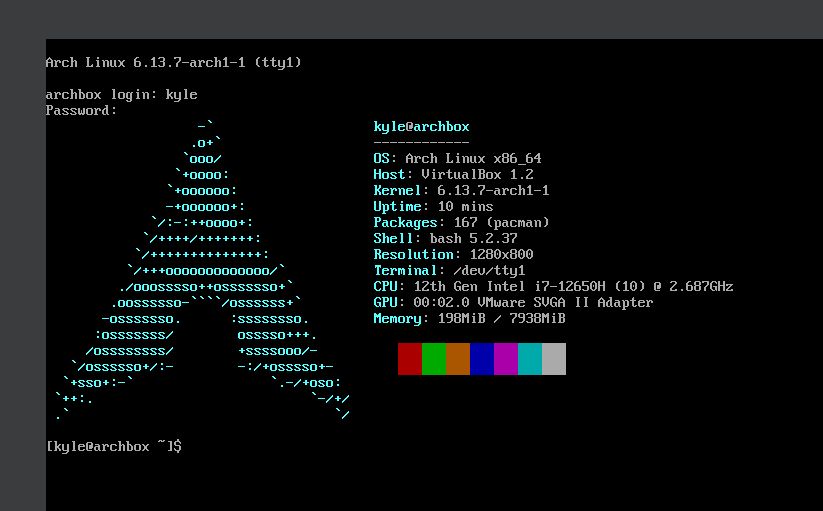Click the Uptime: 10 mins line
This screenshot has height=511, width=823.
[x=434, y=206]
